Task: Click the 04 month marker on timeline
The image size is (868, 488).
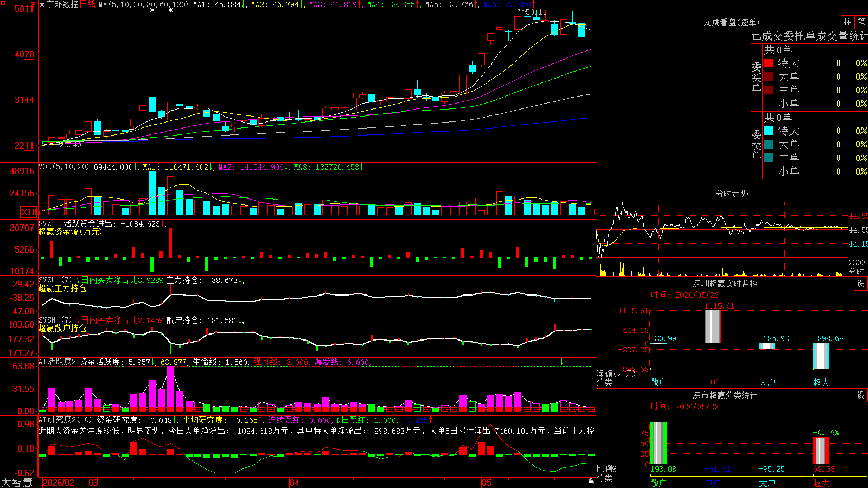Action: [295, 483]
